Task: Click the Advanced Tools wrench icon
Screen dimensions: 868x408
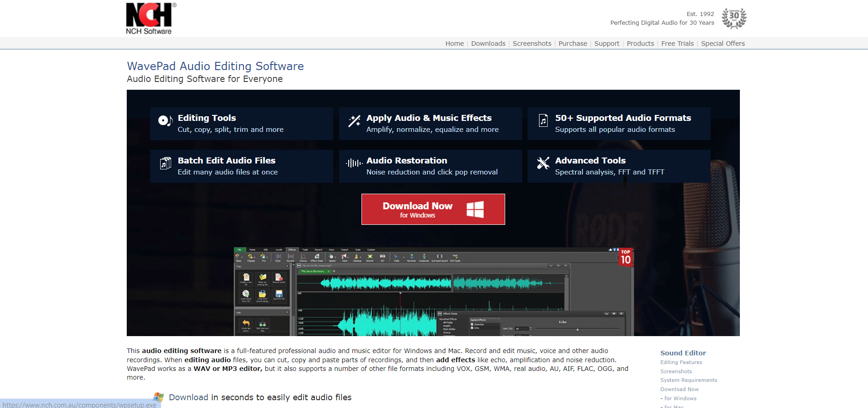Action: pos(543,163)
